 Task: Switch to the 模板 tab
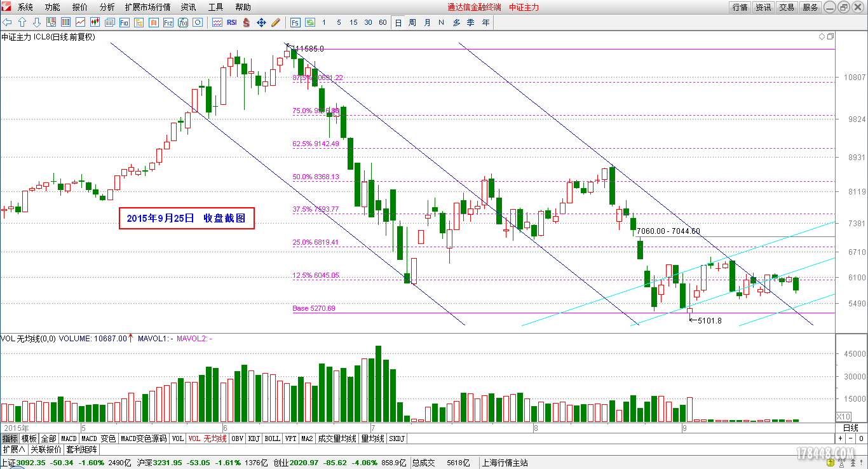point(29,438)
